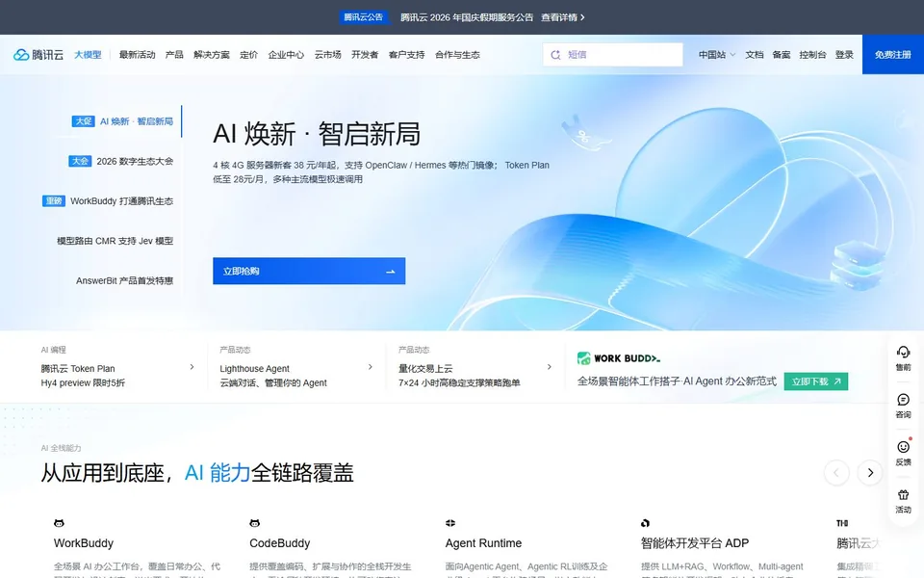This screenshot has height=578, width=924.
Task: Click the 登录 link
Action: [844, 55]
